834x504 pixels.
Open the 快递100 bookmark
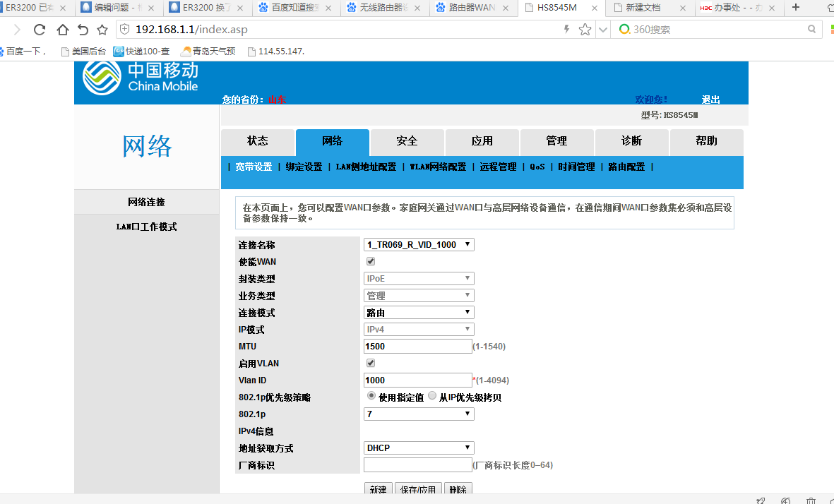(x=142, y=51)
